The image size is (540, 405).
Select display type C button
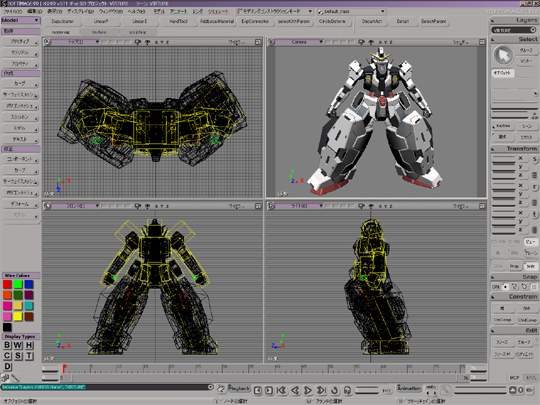coord(7,356)
